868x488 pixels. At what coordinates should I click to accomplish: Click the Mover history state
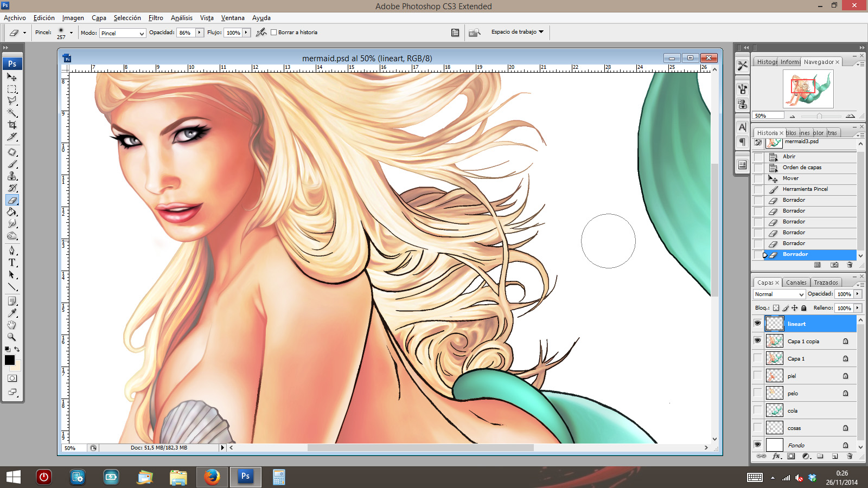810,178
